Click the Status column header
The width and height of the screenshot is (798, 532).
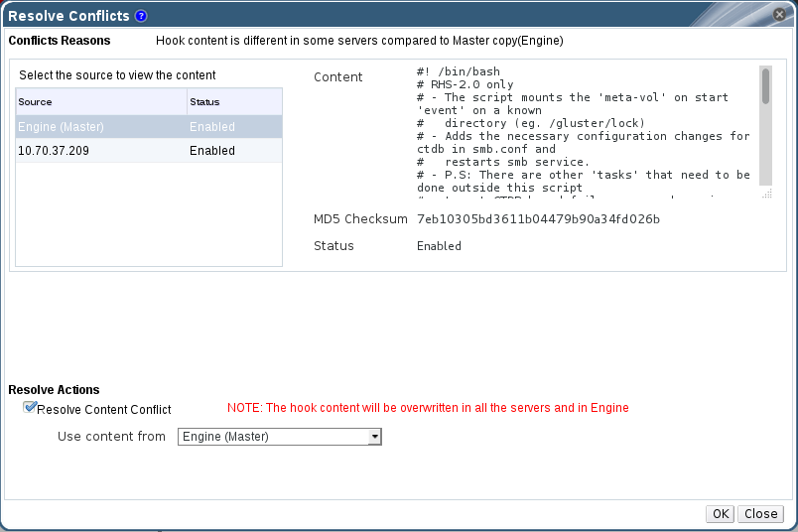click(x=234, y=102)
